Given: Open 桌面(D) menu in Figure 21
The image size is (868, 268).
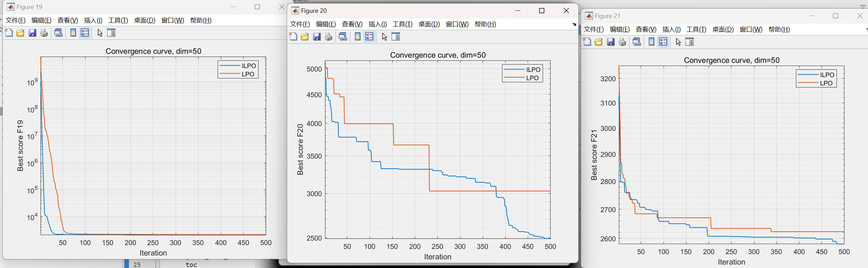Looking at the screenshot, I should click(723, 30).
